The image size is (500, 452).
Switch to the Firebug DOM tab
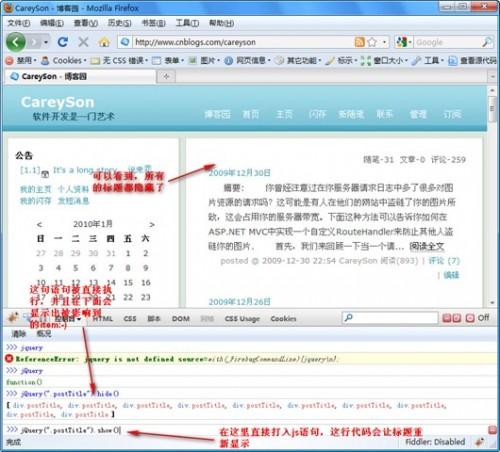[181, 319]
